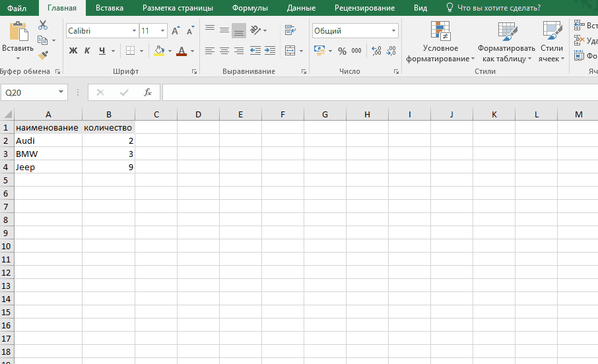
Task: Open the font size 11 dropdown
Action: [163, 31]
